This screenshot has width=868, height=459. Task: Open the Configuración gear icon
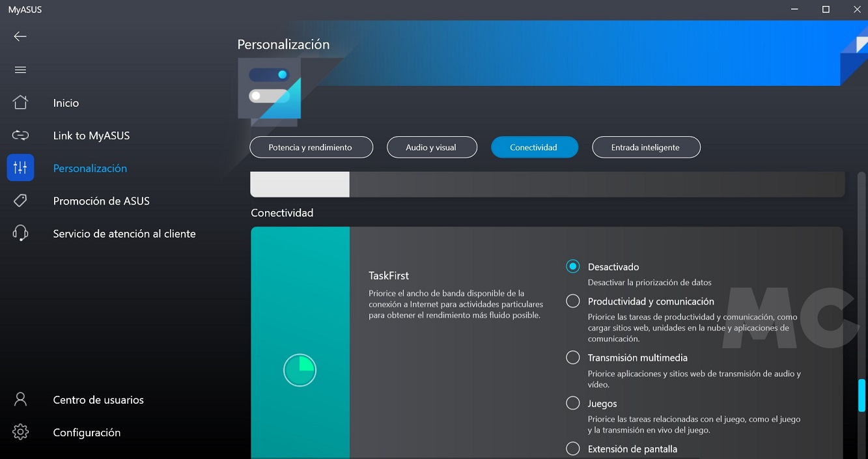(20, 432)
